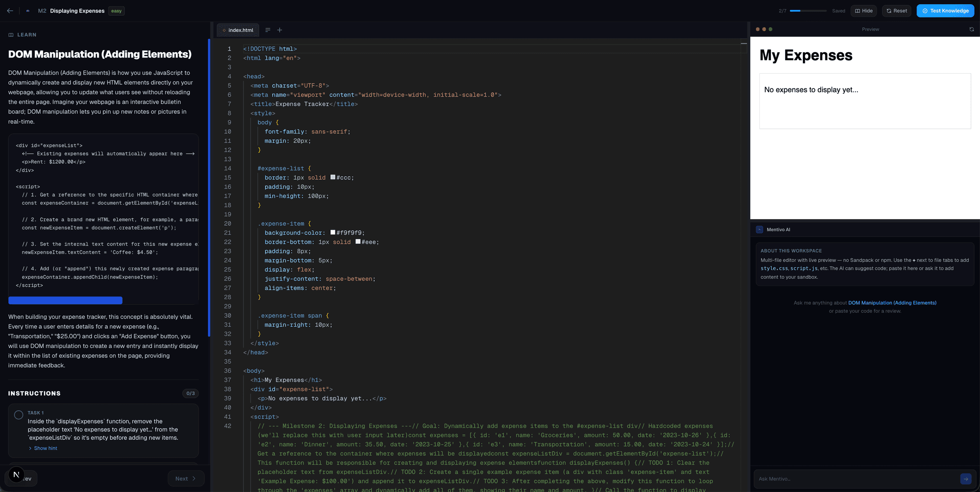Screen dimensions: 980x492
Task: Go back using the top-left arrow
Action: (x=10, y=11)
